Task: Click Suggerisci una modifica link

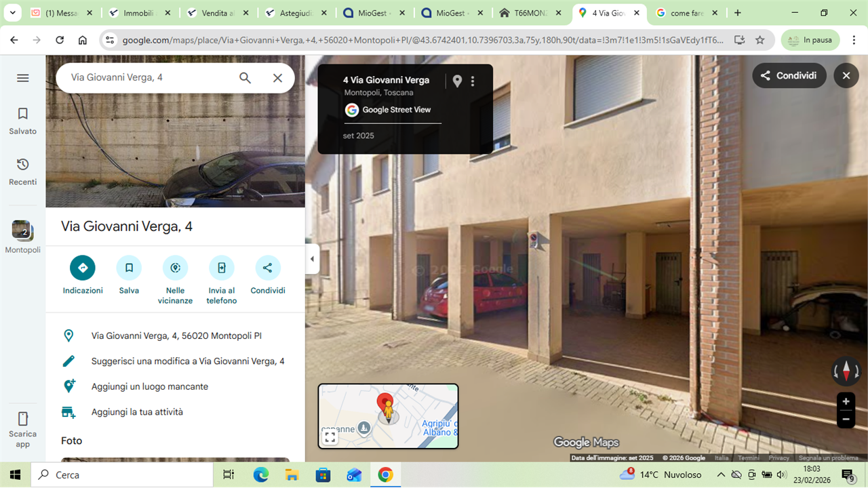Action: click(x=187, y=361)
